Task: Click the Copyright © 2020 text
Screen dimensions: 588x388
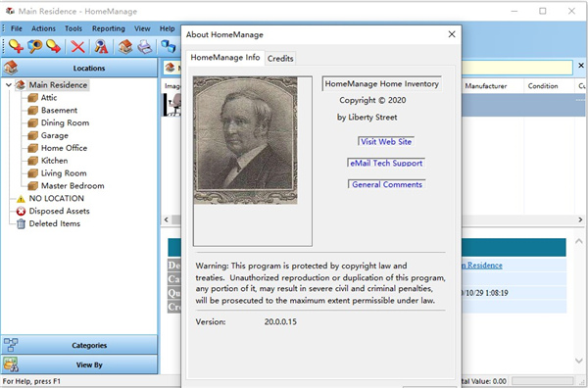Action: pyautogui.click(x=372, y=100)
